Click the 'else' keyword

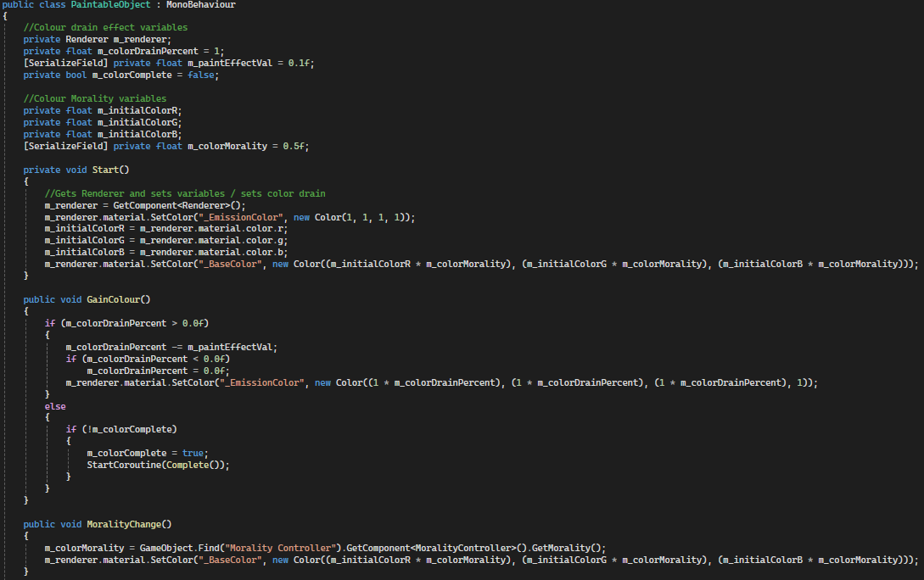[x=55, y=406]
